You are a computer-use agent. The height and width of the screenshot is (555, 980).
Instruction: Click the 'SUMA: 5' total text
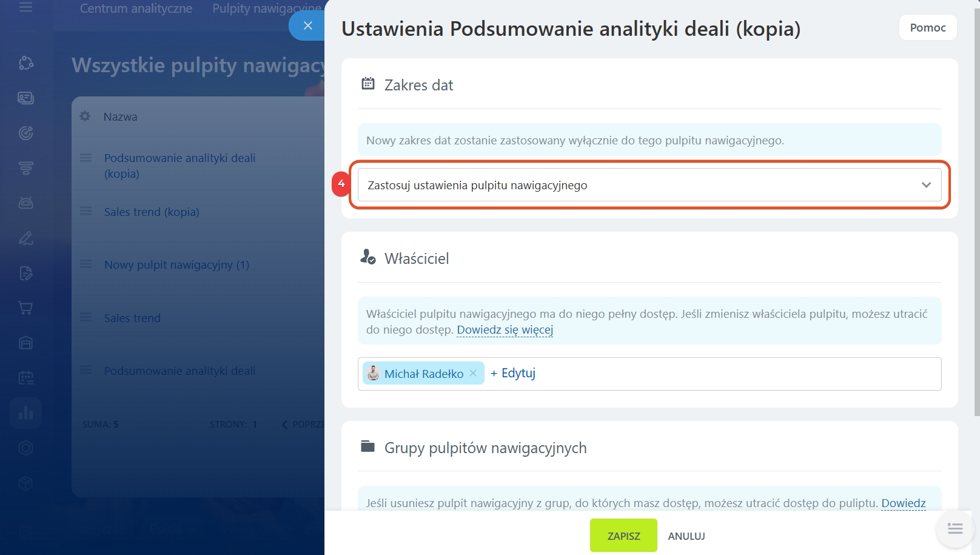pos(100,424)
